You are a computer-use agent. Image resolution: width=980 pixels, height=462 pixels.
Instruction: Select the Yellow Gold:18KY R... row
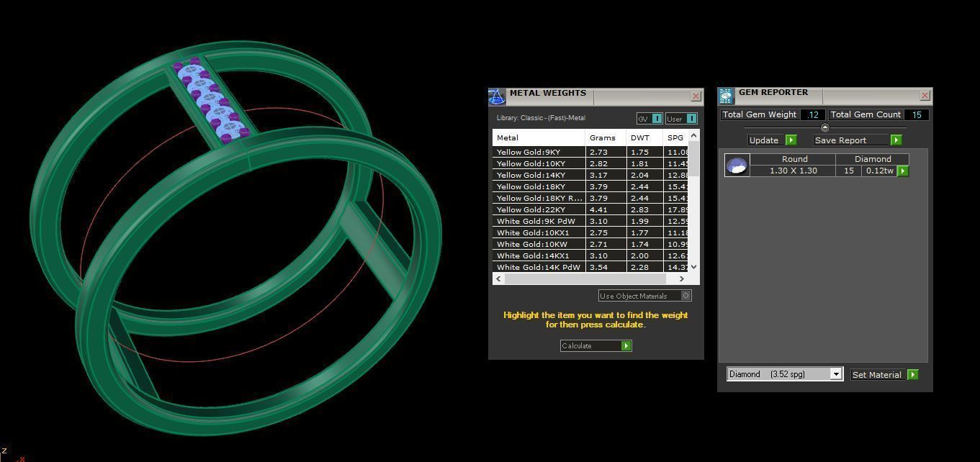point(590,198)
